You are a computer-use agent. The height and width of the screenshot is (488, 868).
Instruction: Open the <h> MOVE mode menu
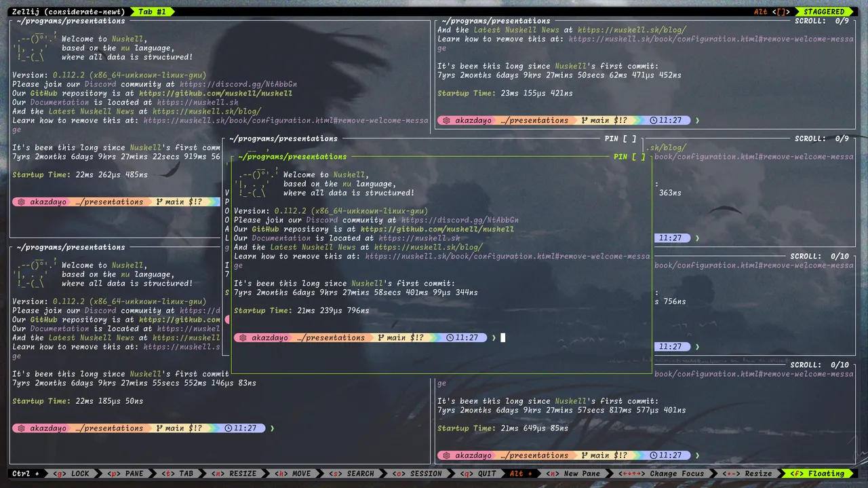pyautogui.click(x=292, y=474)
